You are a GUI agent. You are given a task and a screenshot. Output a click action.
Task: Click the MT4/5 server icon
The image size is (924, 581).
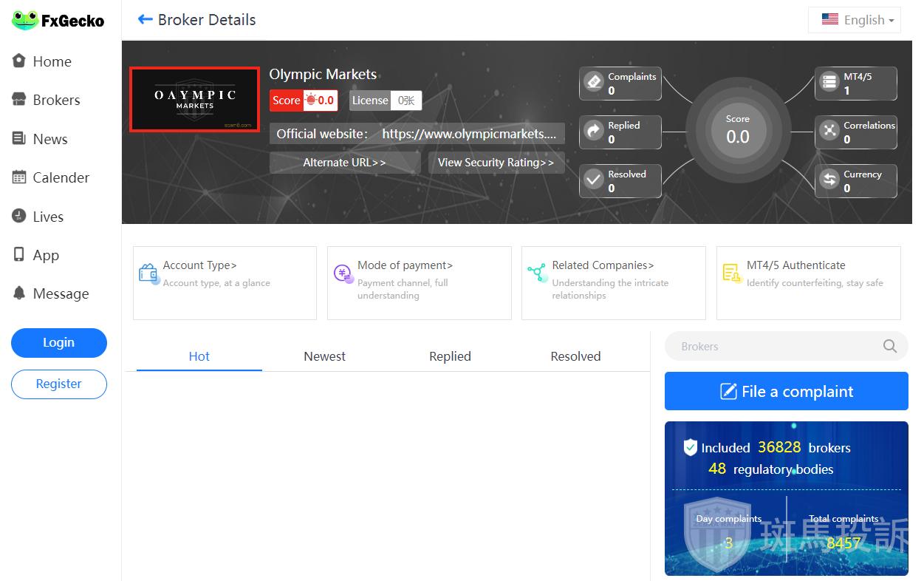coord(829,82)
